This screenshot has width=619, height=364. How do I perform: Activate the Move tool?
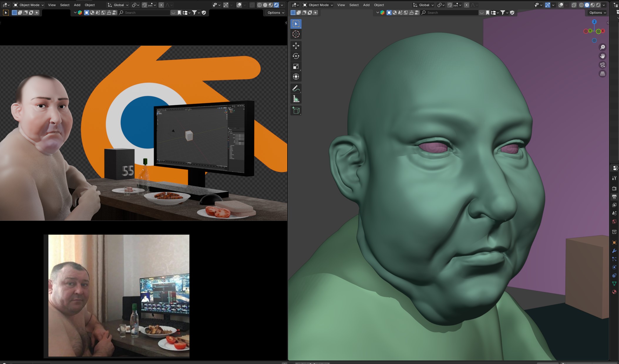[x=296, y=45]
